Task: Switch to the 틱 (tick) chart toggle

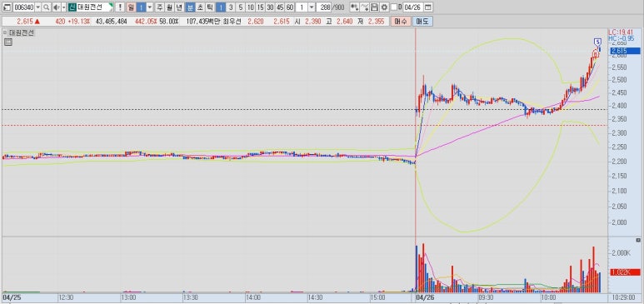Action: [x=209, y=7]
